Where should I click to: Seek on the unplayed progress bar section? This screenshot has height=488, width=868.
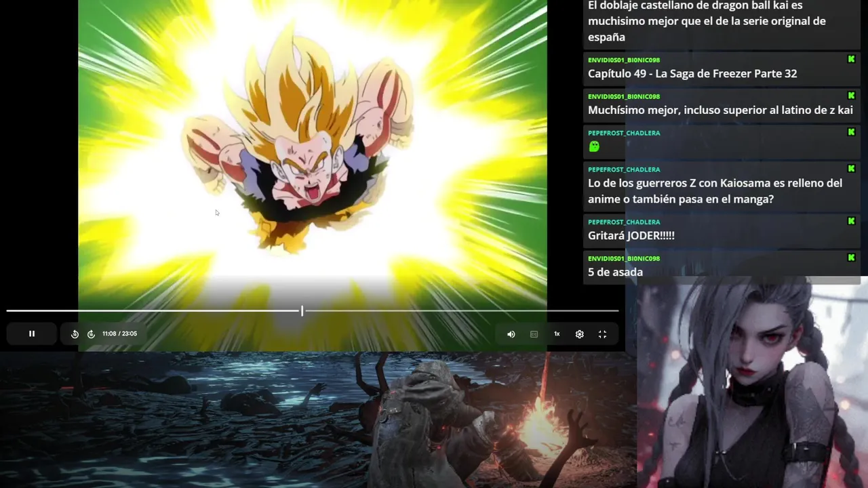point(461,310)
